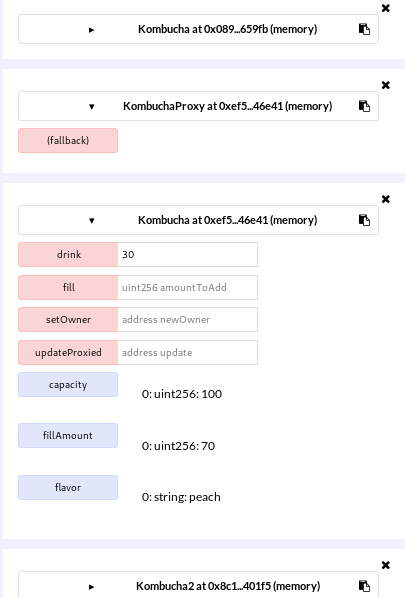This screenshot has height=598, width=405.
Task: Call the (fallback) function
Action: [68, 140]
